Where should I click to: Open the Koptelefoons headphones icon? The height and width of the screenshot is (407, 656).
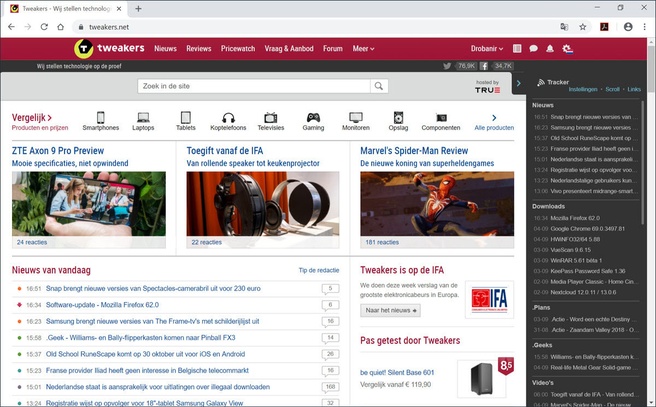(x=228, y=118)
